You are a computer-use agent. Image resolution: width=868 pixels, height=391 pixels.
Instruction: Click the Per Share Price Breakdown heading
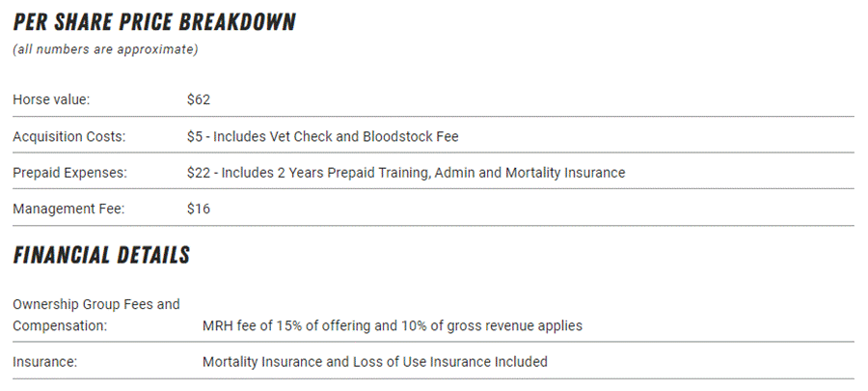click(154, 22)
